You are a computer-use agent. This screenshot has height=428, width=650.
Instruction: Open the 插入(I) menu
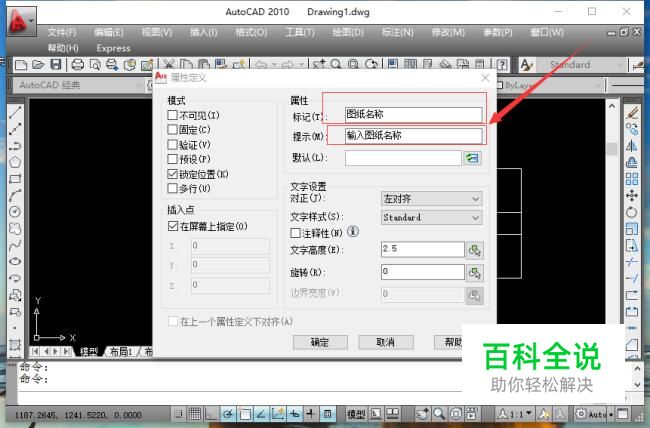point(204,32)
